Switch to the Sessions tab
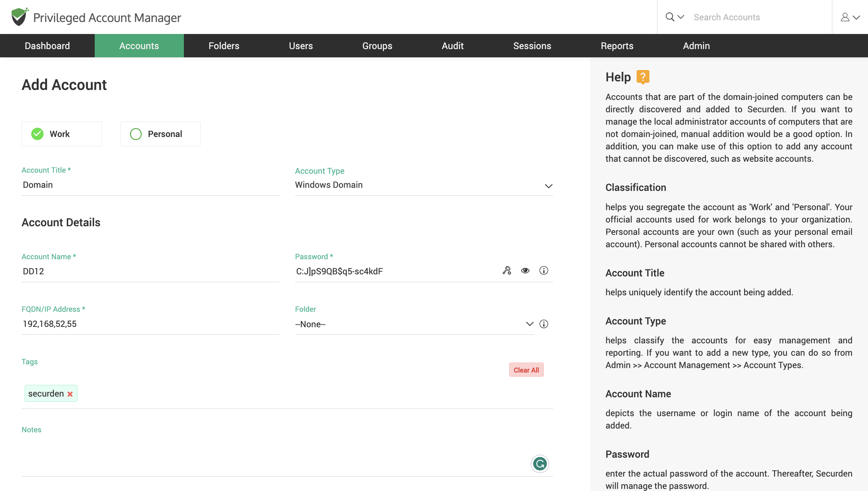The width and height of the screenshot is (868, 491). [x=532, y=46]
